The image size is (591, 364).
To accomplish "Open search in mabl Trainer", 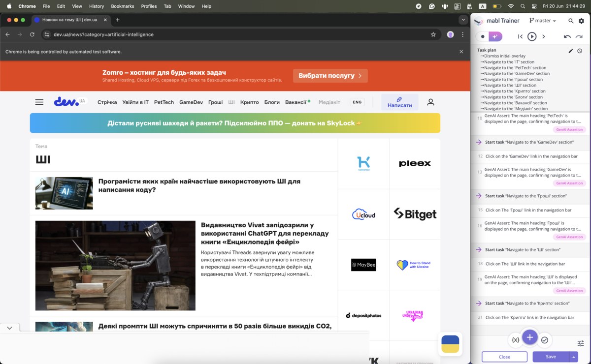I will click(571, 21).
